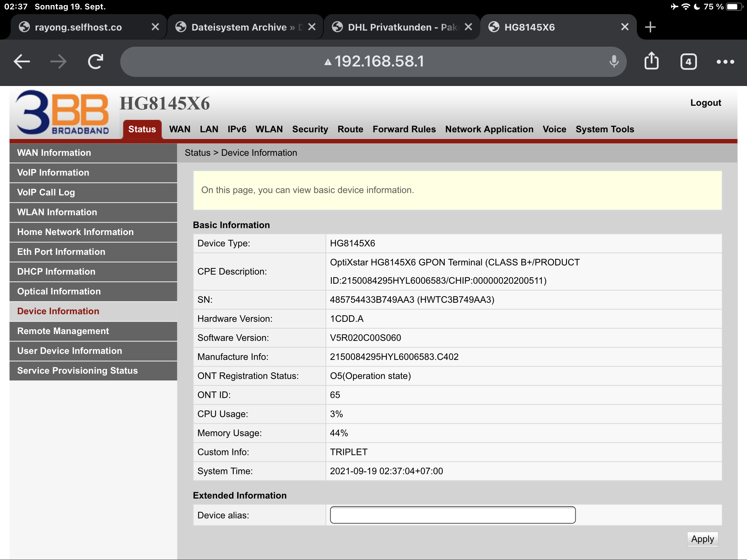Tap the not-secure warning icon in address bar
Image resolution: width=747 pixels, height=560 pixels.
(x=327, y=62)
